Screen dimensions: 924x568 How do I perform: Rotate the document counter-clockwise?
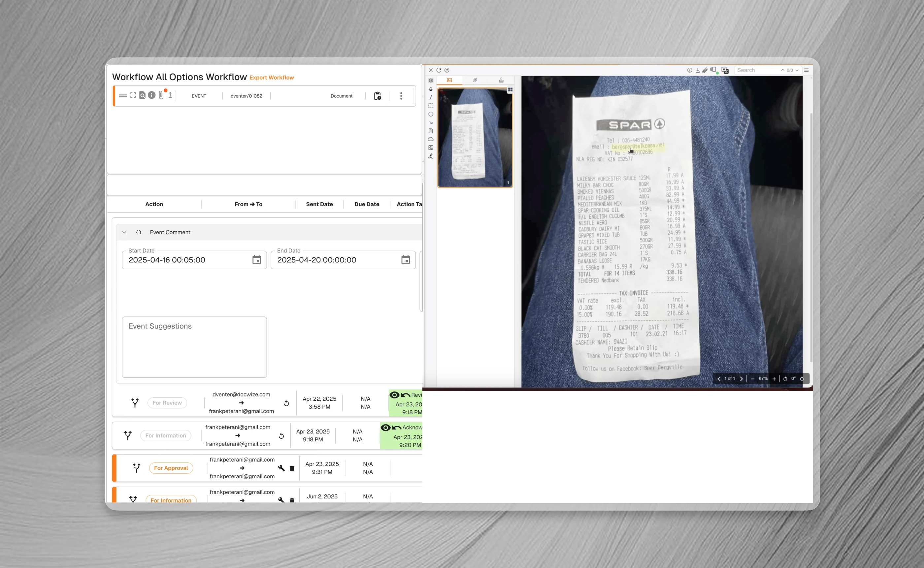pyautogui.click(x=785, y=379)
